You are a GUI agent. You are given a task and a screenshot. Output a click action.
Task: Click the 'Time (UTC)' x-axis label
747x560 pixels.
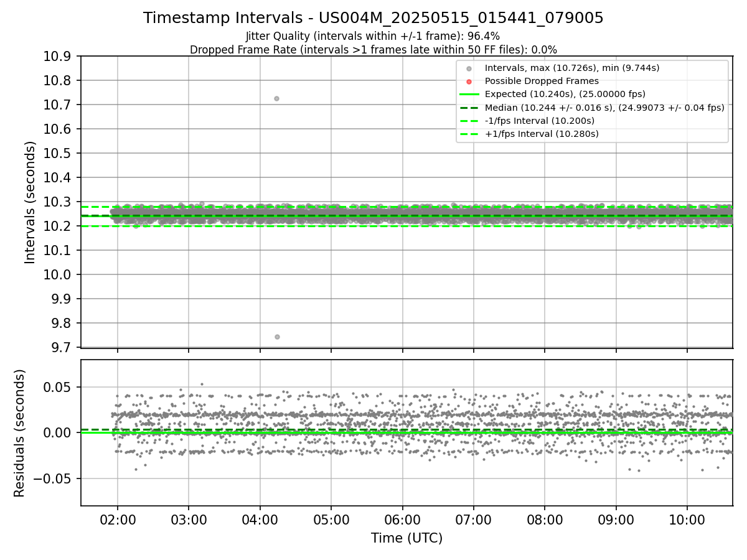[x=406, y=538]
